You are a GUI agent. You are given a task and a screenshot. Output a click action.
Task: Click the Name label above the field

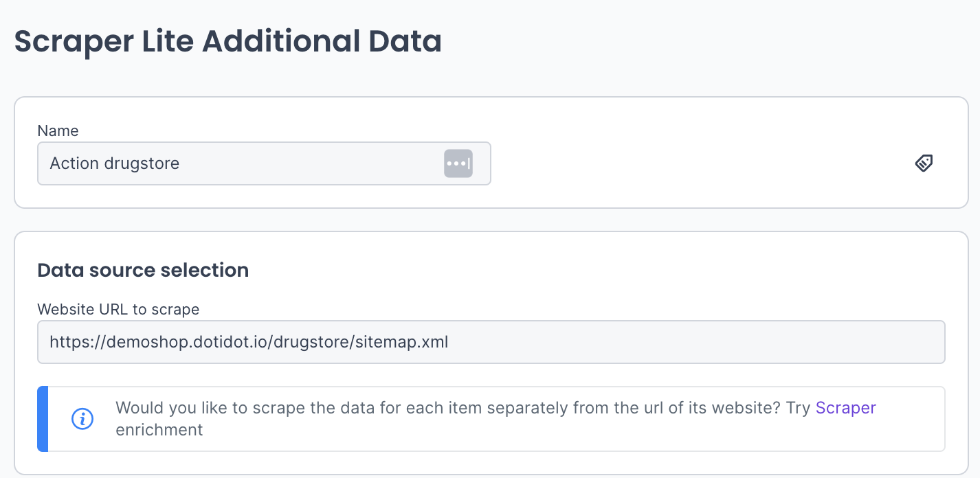pyautogui.click(x=58, y=130)
